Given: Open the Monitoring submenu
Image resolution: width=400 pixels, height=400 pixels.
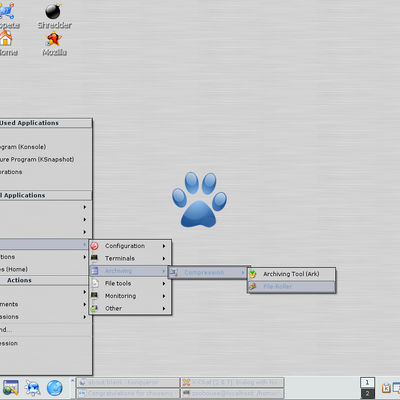Looking at the screenshot, I should click(x=130, y=296).
